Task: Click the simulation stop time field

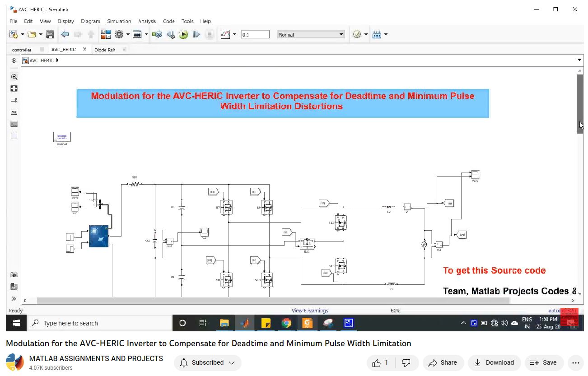Action: click(255, 34)
